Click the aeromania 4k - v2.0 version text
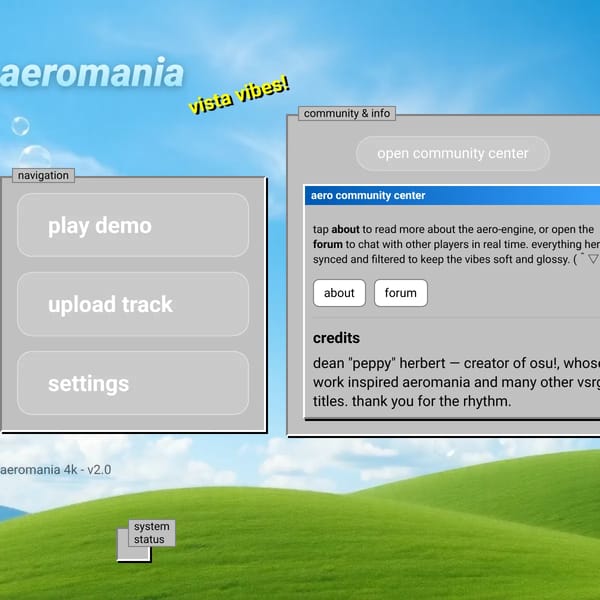 tap(55, 470)
